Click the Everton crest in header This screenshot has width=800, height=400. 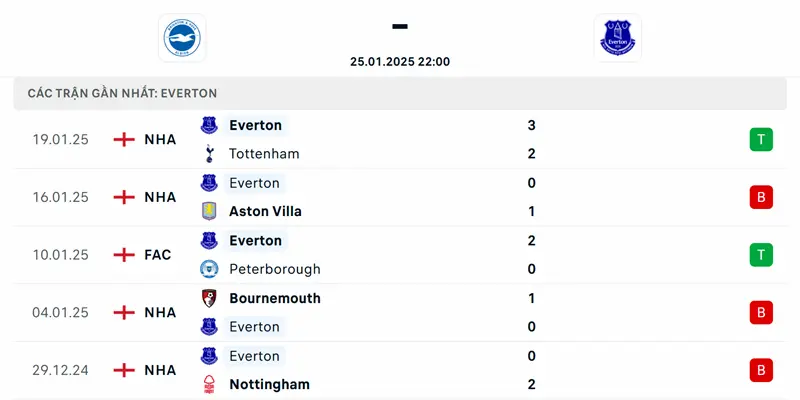(617, 38)
